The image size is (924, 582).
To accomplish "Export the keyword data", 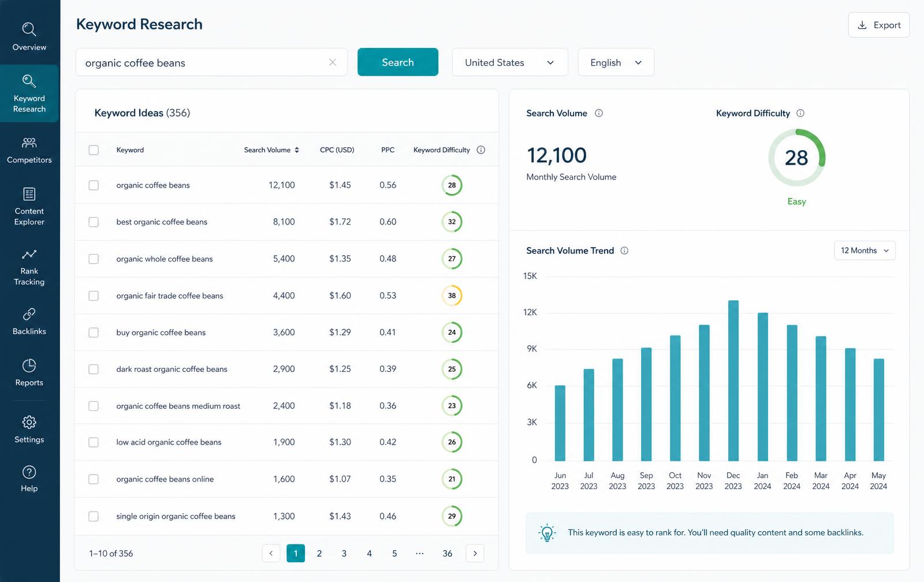I will (879, 25).
